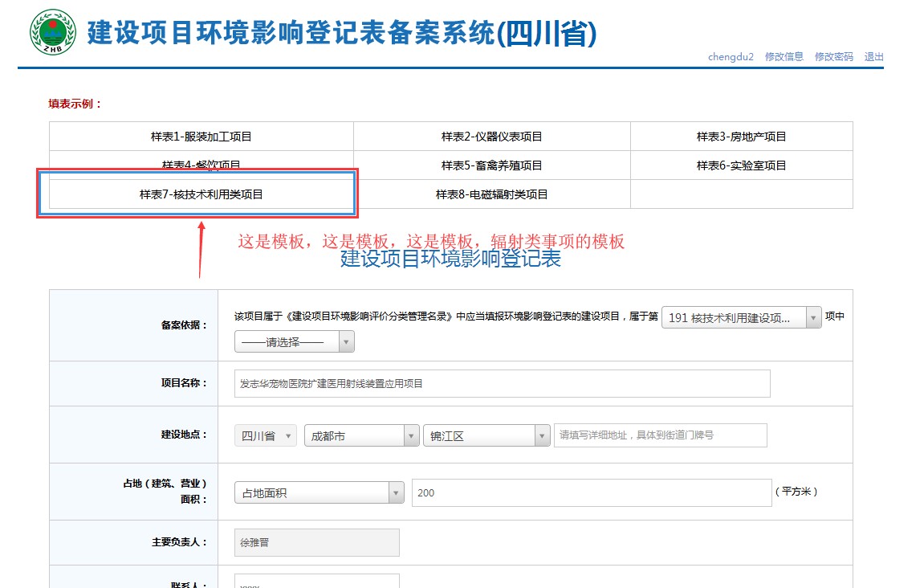
Task: Click the 项目名称 text input field
Action: coord(502,383)
